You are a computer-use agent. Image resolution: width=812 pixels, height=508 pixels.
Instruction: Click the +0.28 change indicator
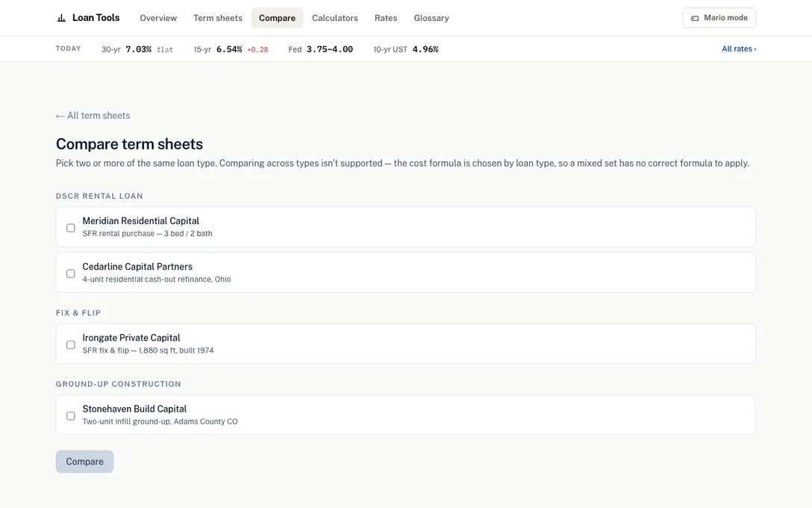[x=257, y=50]
